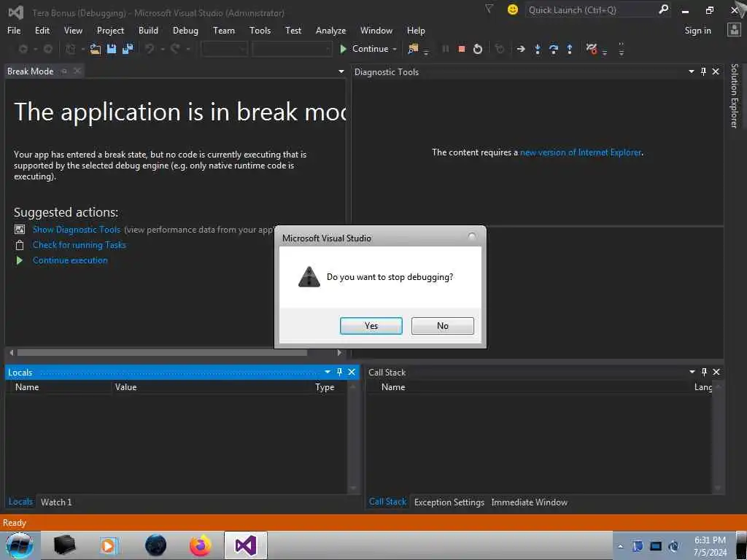This screenshot has height=560, width=747.
Task: Open the Build menu
Action: [148, 31]
